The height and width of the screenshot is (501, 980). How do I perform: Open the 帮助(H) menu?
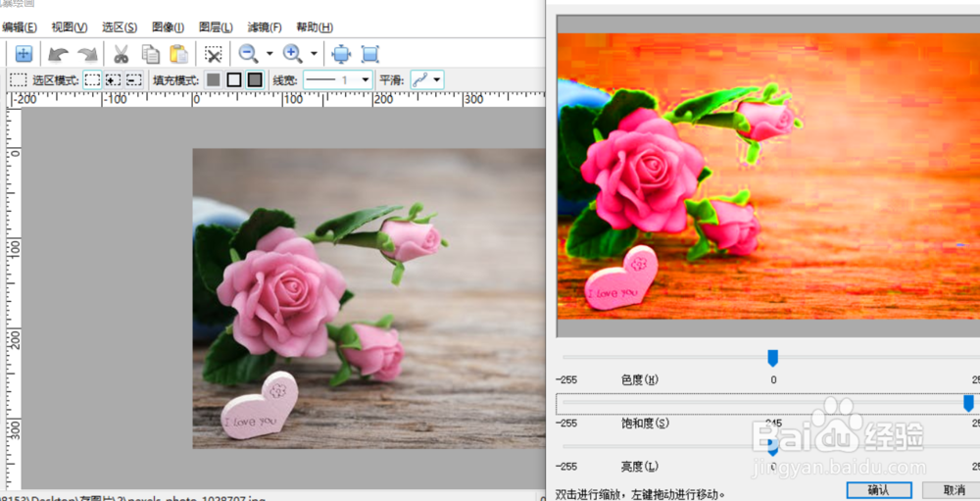[315, 27]
